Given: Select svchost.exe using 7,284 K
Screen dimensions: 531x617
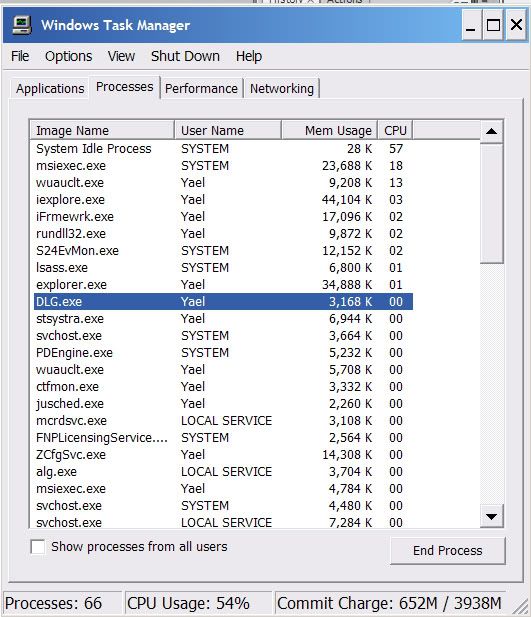Looking at the screenshot, I should pyautogui.click(x=223, y=522).
